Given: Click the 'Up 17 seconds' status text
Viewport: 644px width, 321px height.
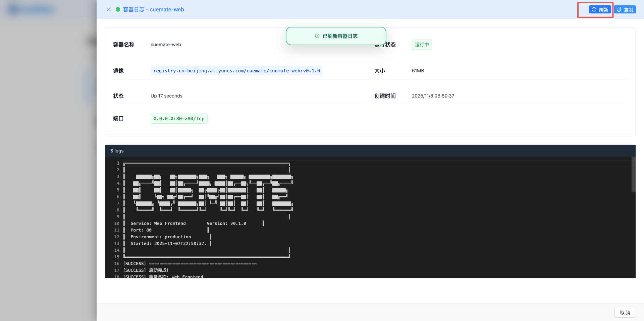Looking at the screenshot, I should 166,96.
